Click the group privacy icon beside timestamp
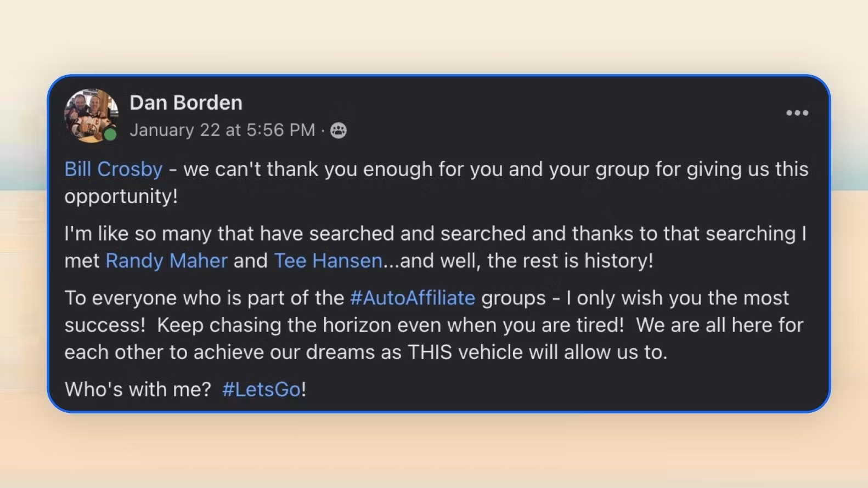 (339, 130)
